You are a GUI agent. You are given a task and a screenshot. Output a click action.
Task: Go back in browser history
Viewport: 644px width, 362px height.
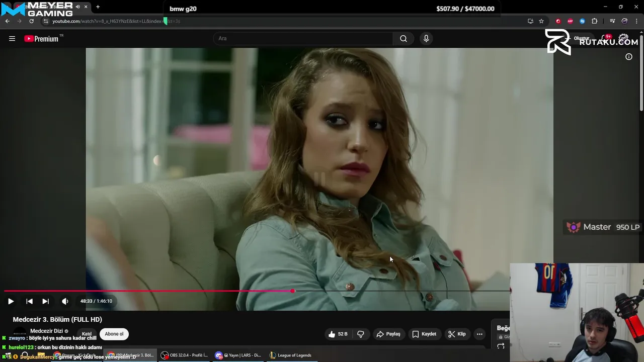click(x=8, y=21)
